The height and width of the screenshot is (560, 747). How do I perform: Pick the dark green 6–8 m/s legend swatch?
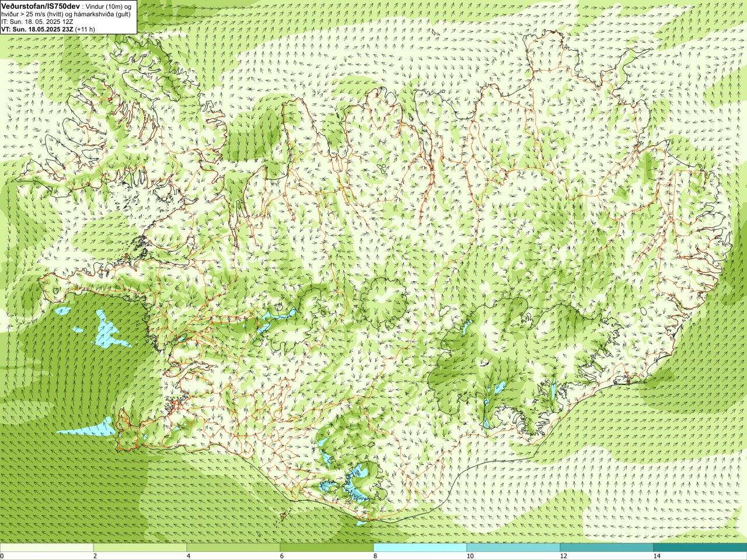(327, 548)
